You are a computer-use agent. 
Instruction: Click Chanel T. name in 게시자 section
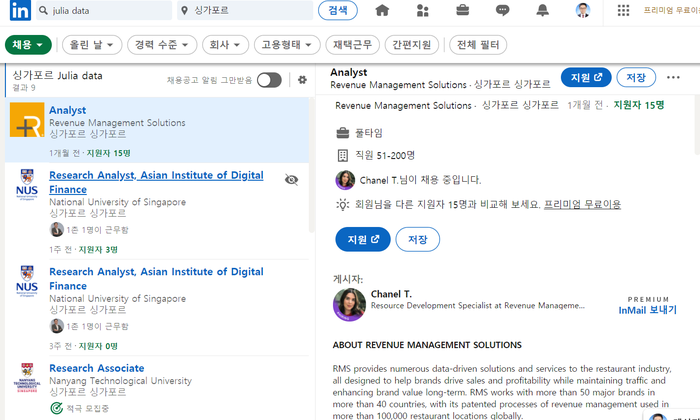tap(392, 294)
